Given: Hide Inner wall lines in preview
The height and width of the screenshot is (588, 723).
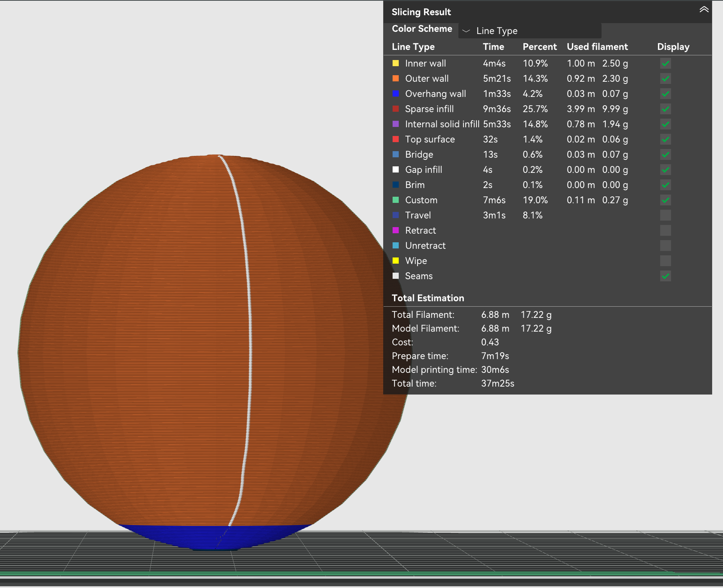Looking at the screenshot, I should coord(665,64).
